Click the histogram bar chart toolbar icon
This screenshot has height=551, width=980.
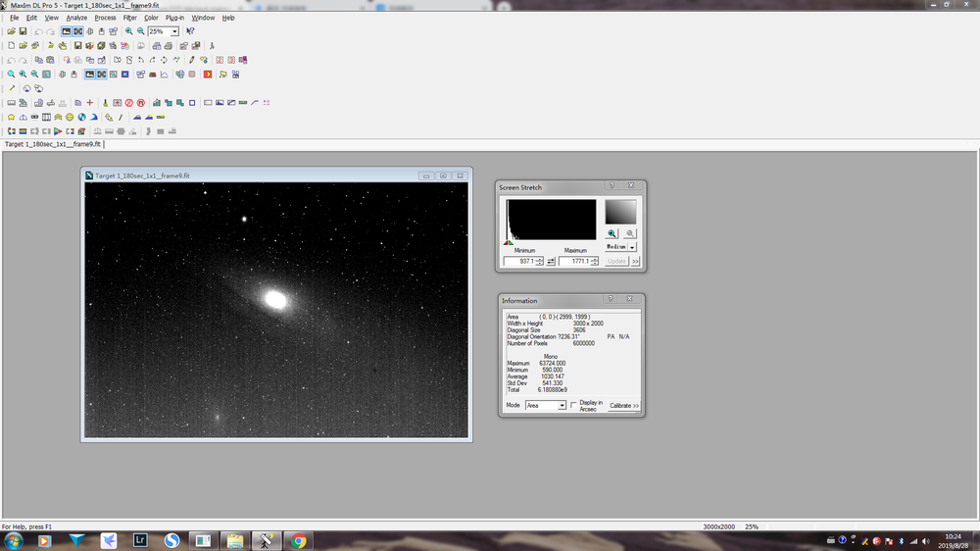click(157, 103)
